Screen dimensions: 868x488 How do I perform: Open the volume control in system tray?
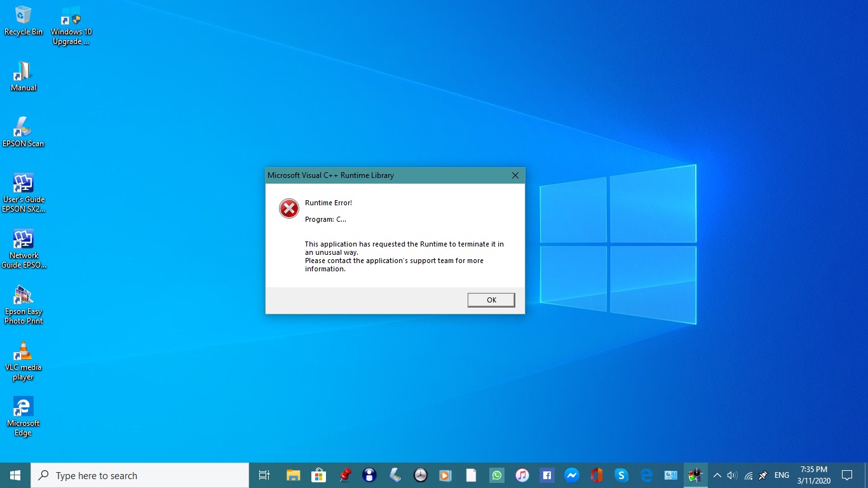click(x=732, y=475)
